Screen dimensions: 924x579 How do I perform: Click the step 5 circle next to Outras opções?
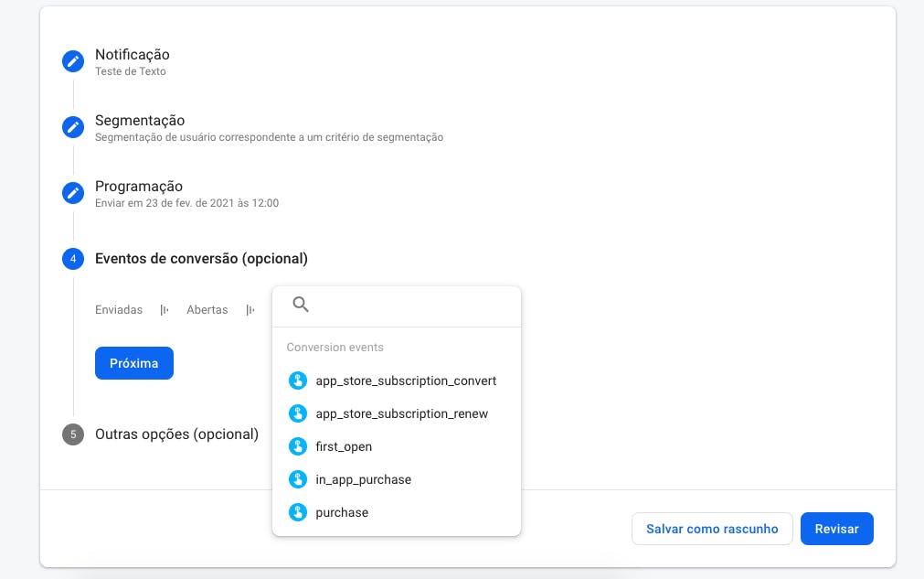pyautogui.click(x=73, y=434)
